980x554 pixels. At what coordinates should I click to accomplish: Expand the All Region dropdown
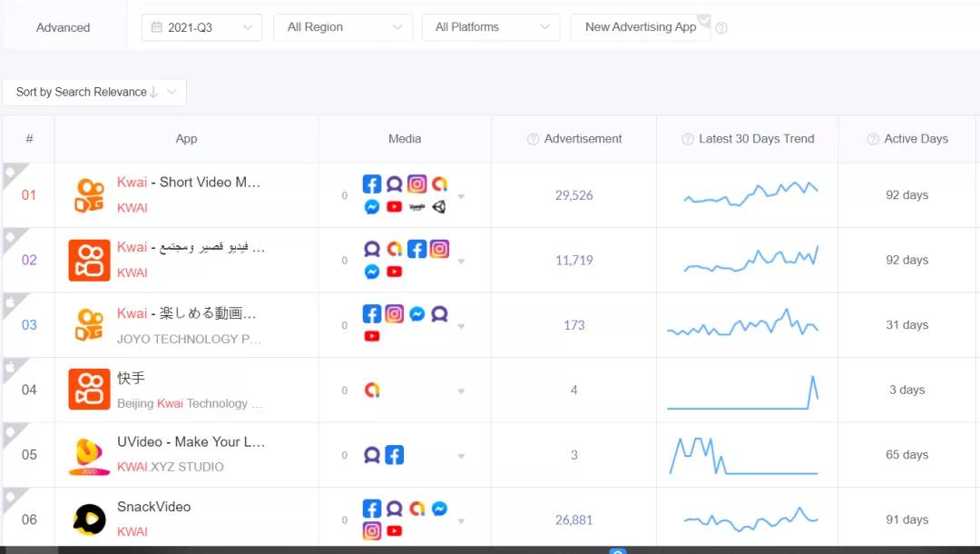[x=343, y=27]
